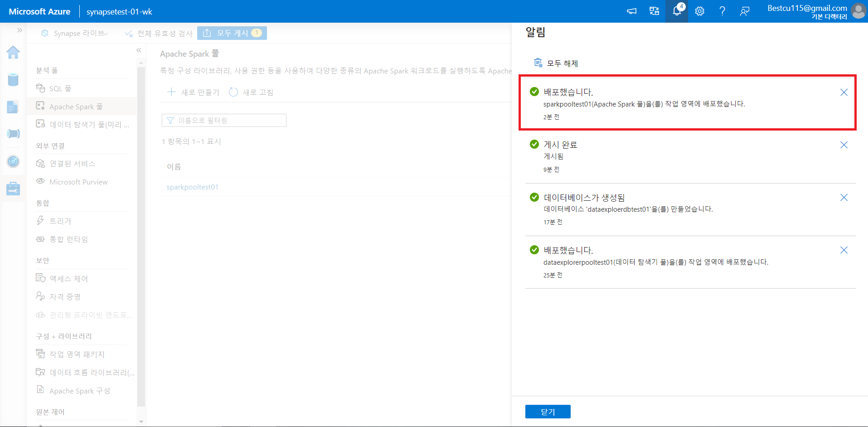Click 모두 해제 dismiss all notifications
868x427 pixels.
tap(556, 63)
